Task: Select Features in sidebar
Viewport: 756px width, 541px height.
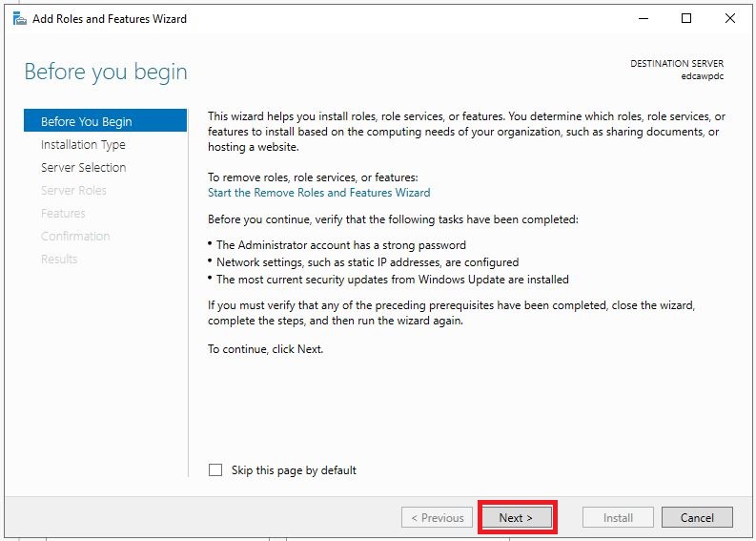Action: click(63, 214)
